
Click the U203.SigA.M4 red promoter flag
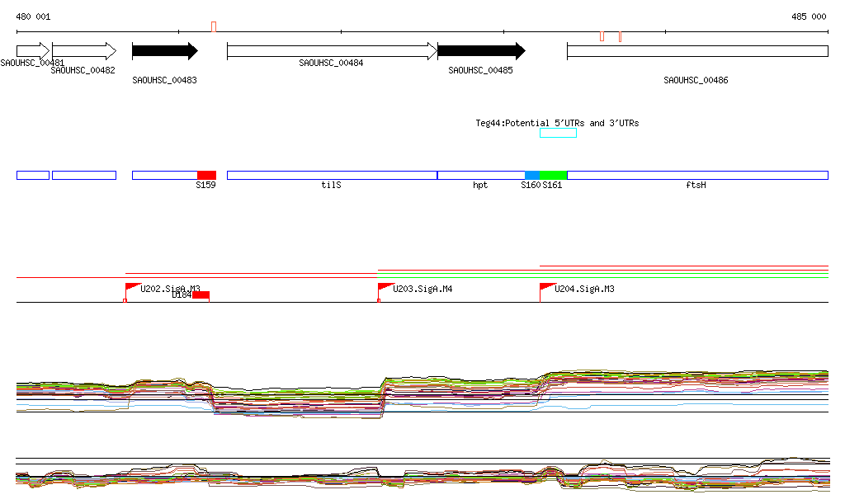point(386,287)
